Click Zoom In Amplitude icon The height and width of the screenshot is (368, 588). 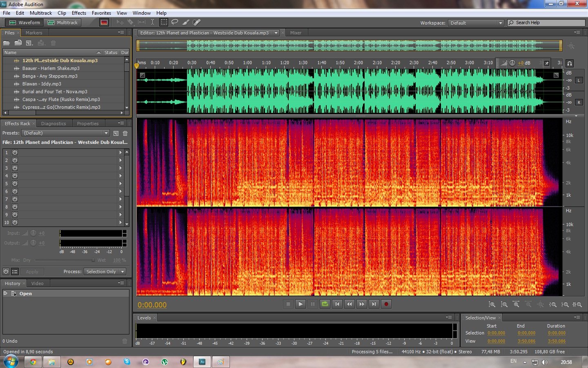(492, 305)
